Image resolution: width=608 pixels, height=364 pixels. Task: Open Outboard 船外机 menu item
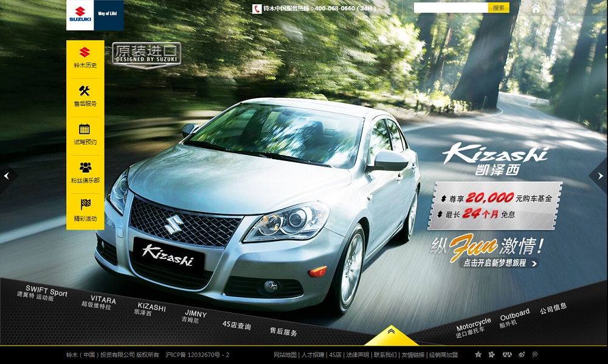514,318
